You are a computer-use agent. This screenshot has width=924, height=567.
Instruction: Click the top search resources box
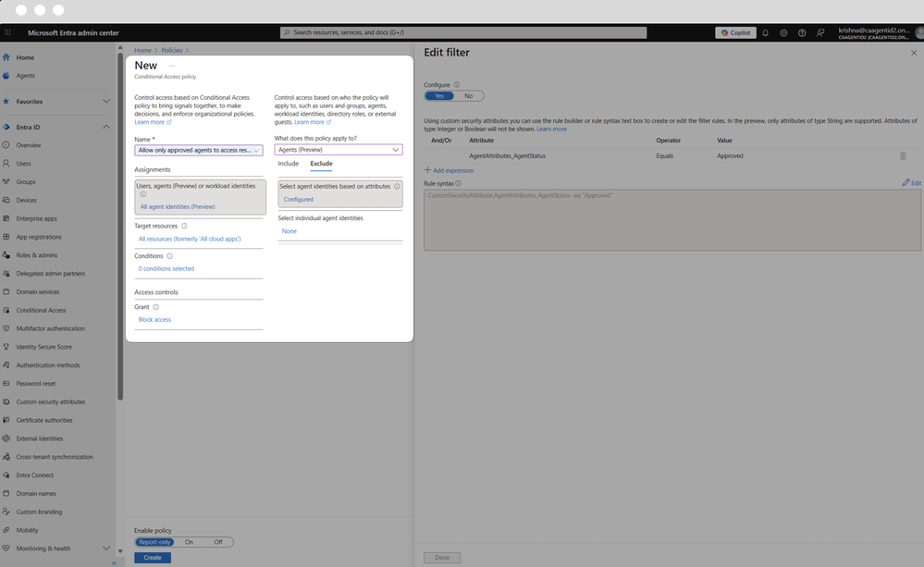click(x=463, y=32)
